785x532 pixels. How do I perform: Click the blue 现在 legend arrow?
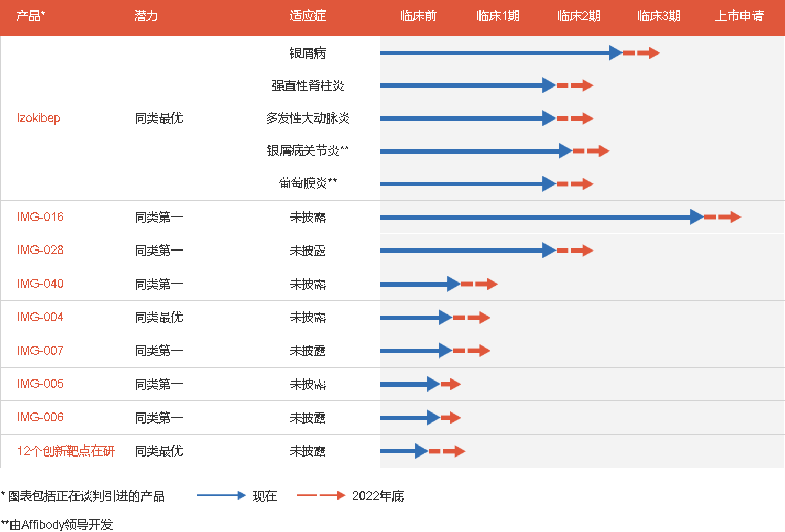pos(221,495)
